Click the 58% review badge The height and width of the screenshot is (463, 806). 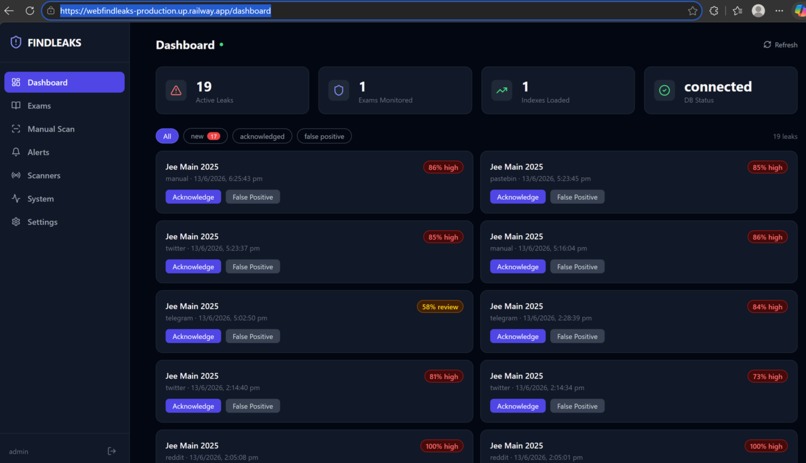[440, 307]
